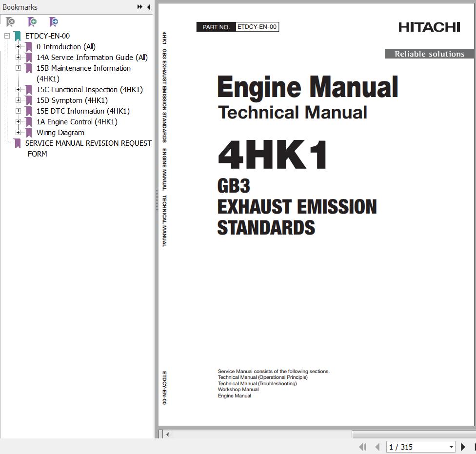
Task: Go to previous page arrow
Action: (x=377, y=447)
